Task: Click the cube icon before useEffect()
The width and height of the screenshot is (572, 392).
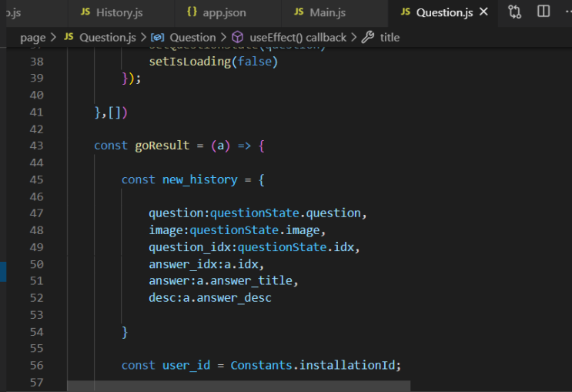Action: [x=237, y=37]
